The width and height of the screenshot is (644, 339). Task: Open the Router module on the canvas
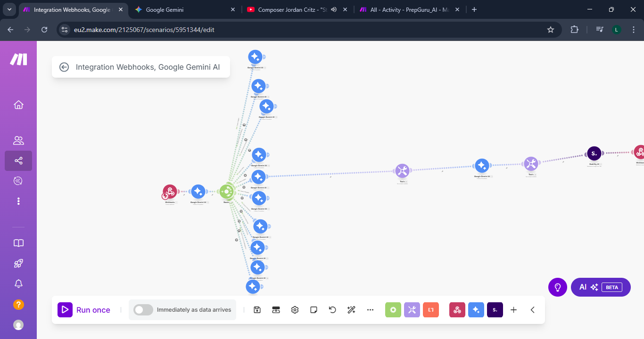[227, 192]
